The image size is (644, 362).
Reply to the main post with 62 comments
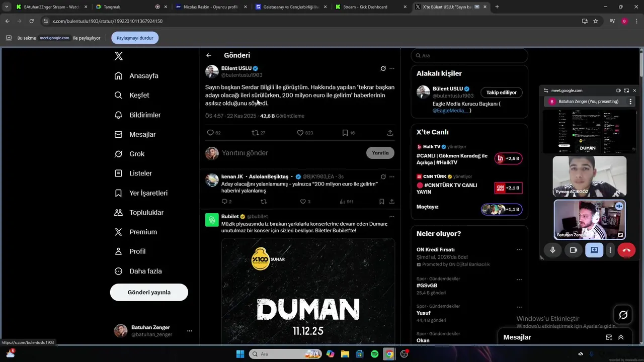214,133
